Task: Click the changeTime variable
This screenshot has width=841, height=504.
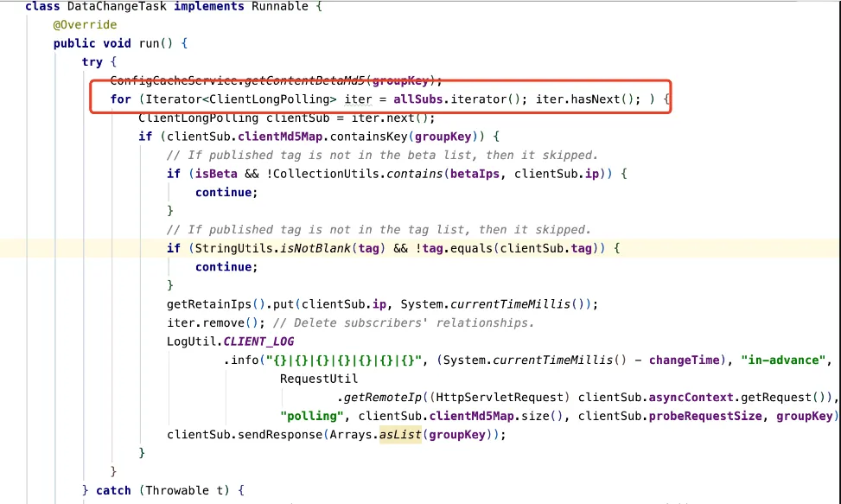Action: pos(684,360)
